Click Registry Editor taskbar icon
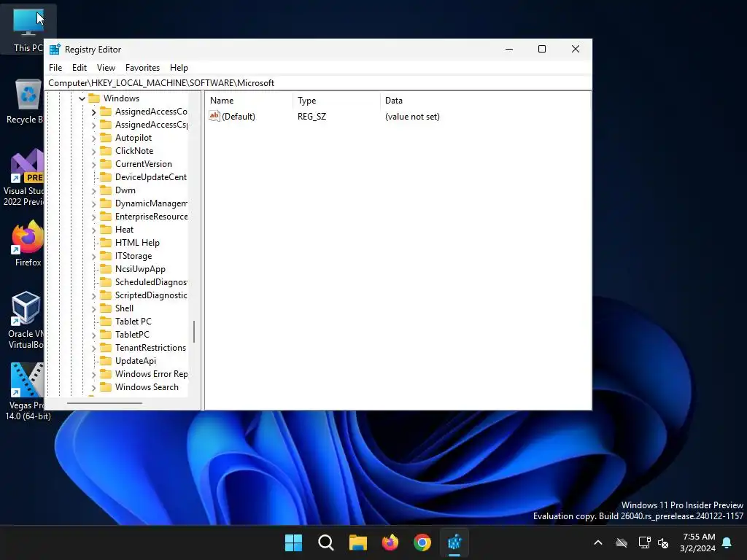 pos(454,542)
